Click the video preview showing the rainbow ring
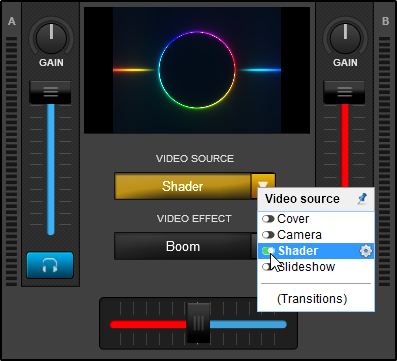Screen dimensions: 397x361 [197, 70]
